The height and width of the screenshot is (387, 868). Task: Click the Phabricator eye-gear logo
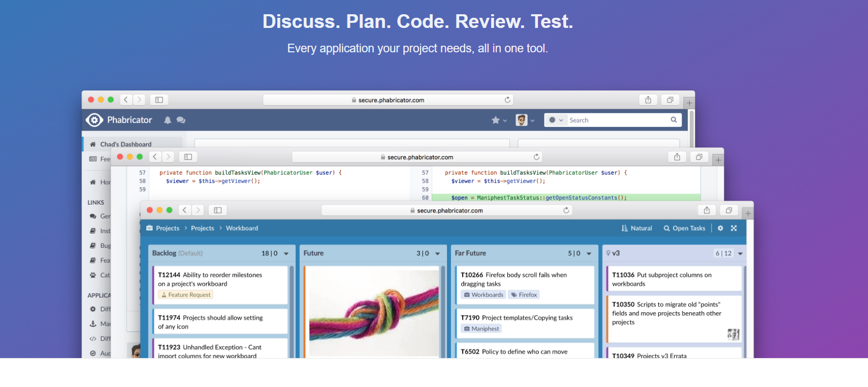click(94, 120)
